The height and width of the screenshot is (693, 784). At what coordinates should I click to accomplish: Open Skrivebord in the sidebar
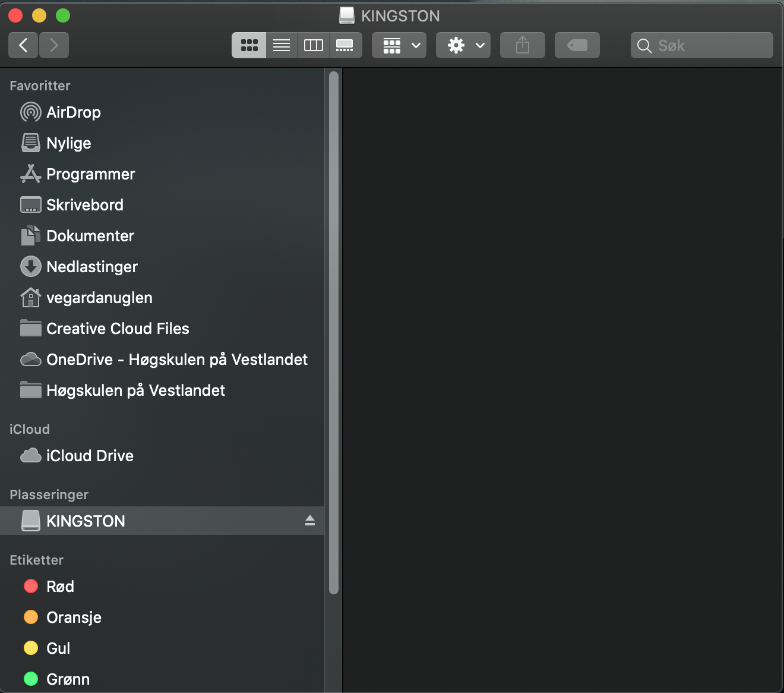(x=162, y=205)
